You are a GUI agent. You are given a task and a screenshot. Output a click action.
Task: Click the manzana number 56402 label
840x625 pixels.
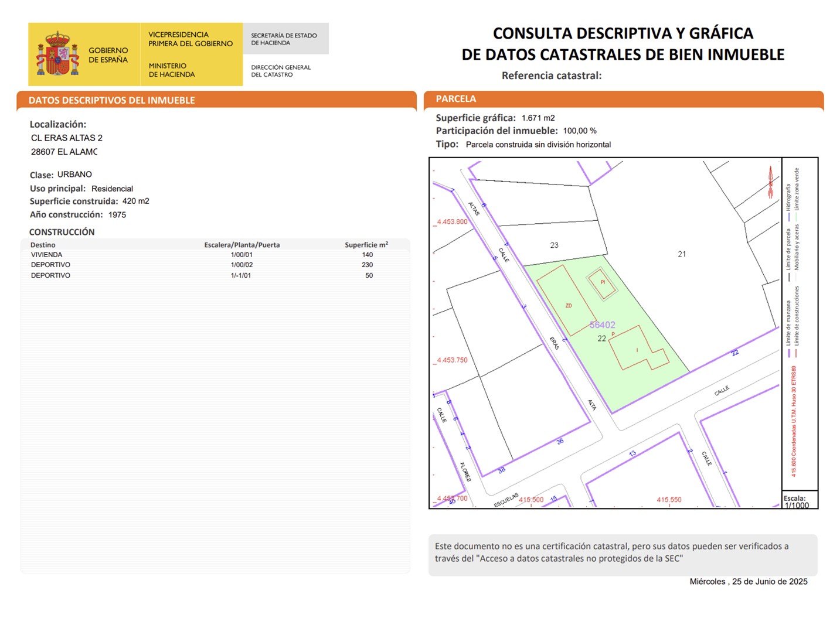coord(602,325)
